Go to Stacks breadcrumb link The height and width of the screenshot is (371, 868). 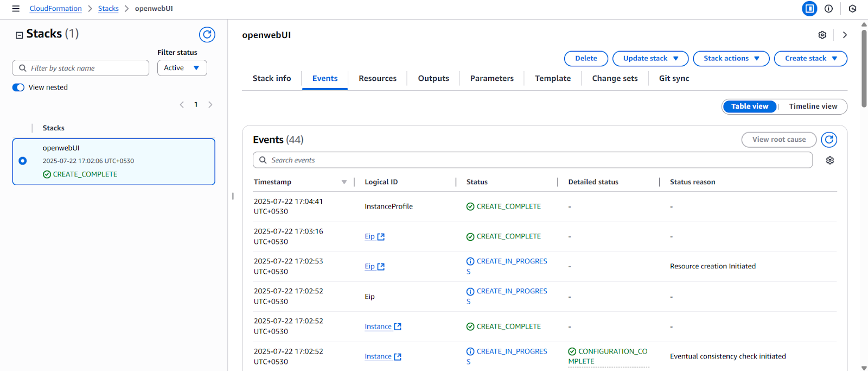tap(108, 9)
